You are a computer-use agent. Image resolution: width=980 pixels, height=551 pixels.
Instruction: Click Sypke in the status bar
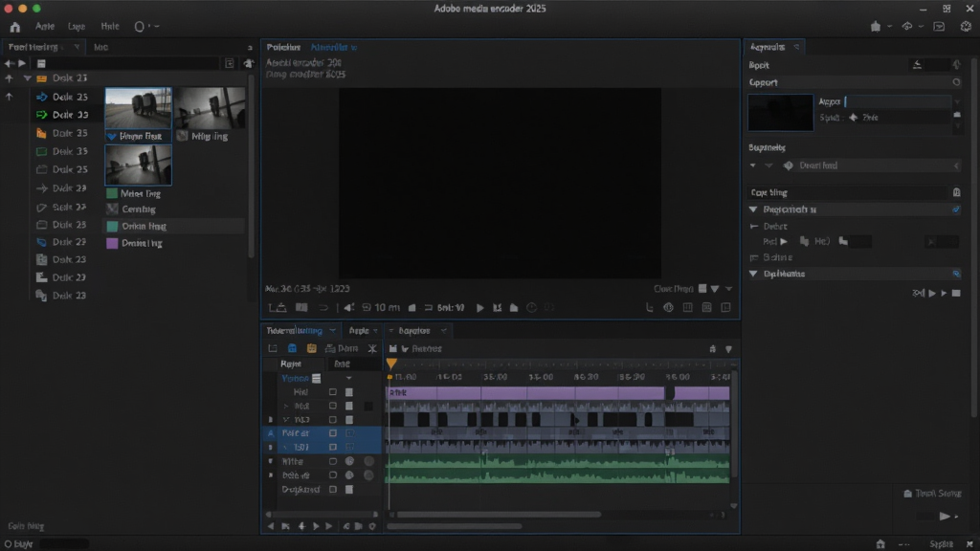[942, 544]
